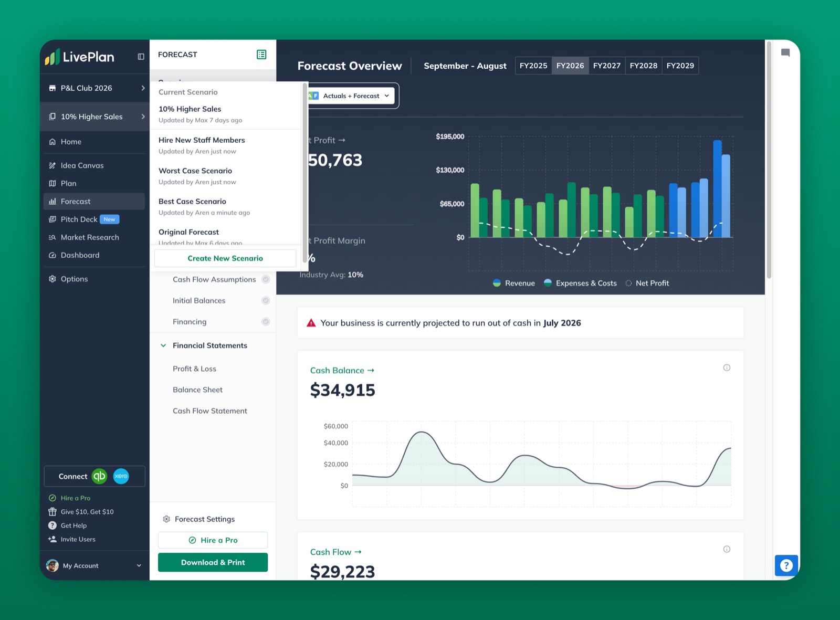
Task: Click the Plan book icon
Action: 52,183
